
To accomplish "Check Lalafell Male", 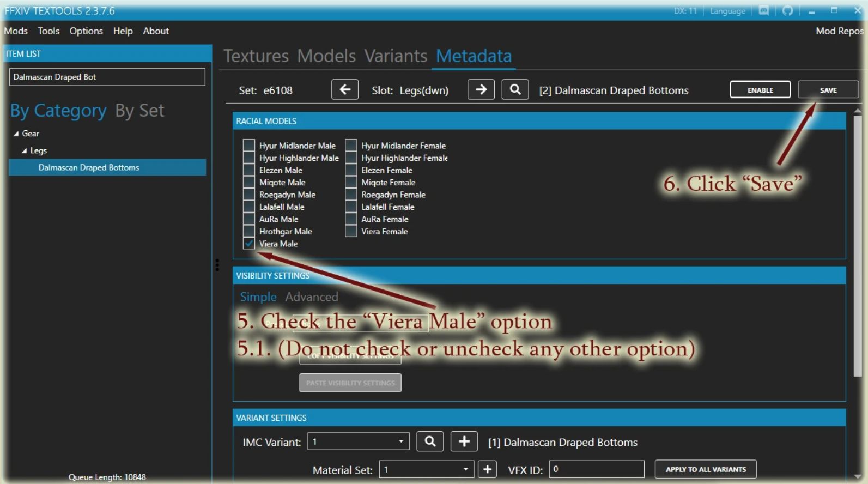I will click(x=249, y=207).
